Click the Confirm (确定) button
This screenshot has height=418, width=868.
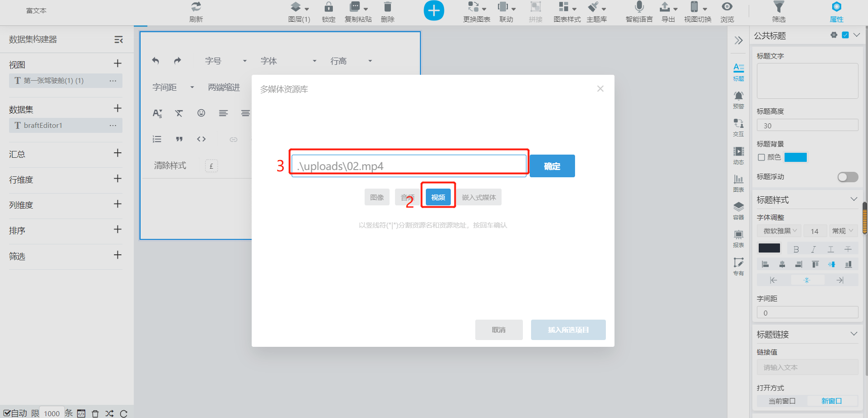click(552, 166)
